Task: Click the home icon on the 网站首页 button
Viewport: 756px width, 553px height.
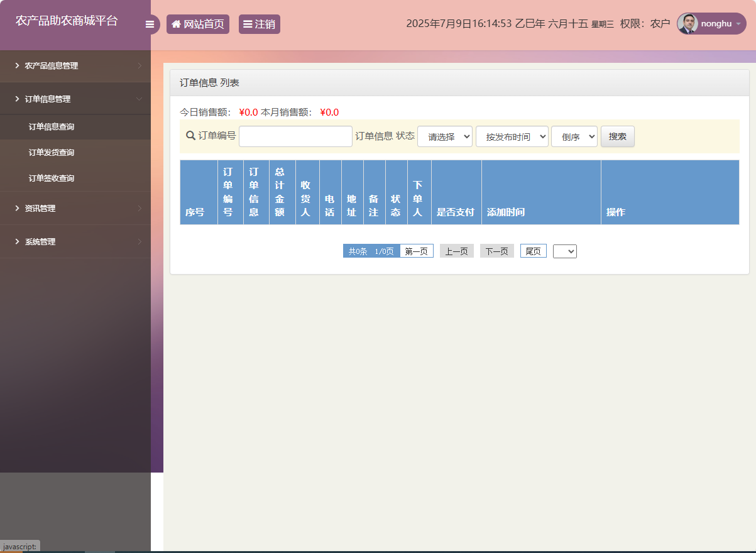Action: [x=176, y=24]
